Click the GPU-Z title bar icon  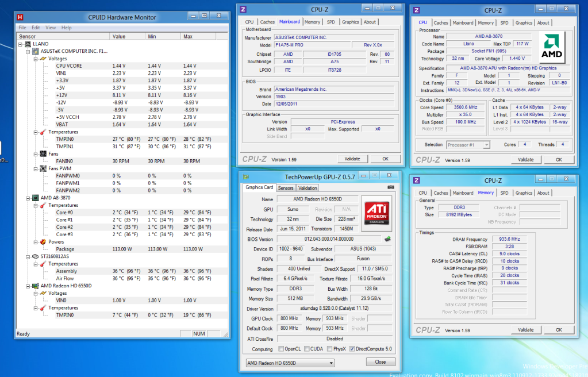(x=246, y=176)
